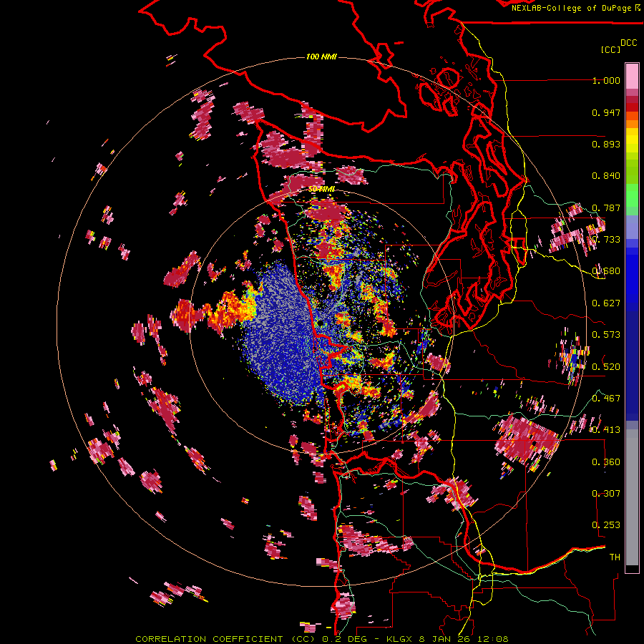Click the 0.520 legend value

[x=606, y=367]
